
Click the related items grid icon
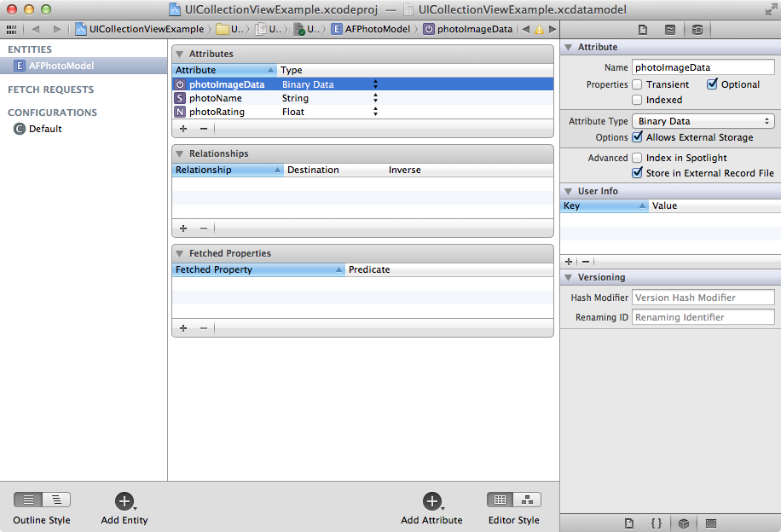pyautogui.click(x=11, y=29)
